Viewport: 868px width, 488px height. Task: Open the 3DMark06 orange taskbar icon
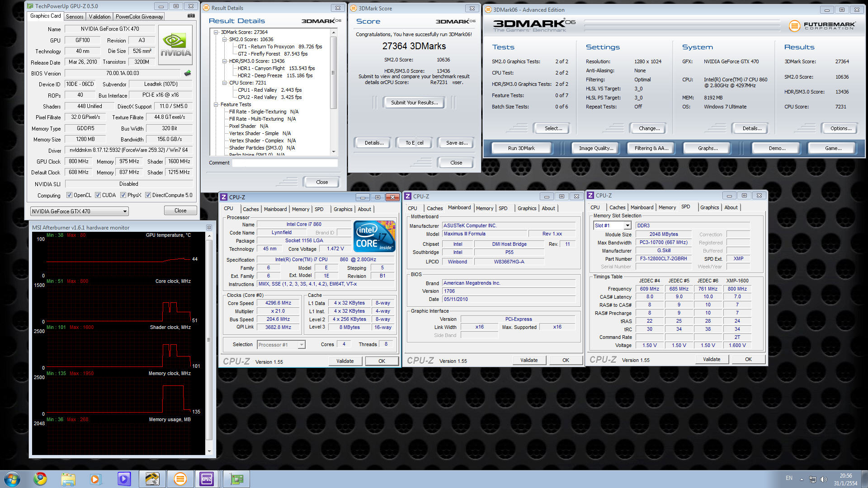[180, 479]
